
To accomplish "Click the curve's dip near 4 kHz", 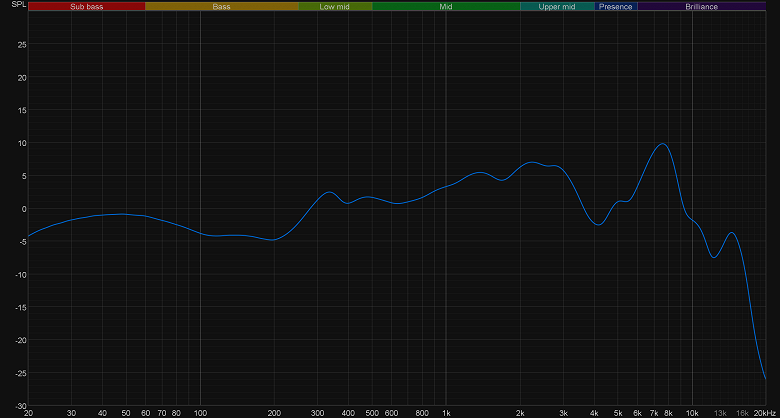I will point(598,225).
